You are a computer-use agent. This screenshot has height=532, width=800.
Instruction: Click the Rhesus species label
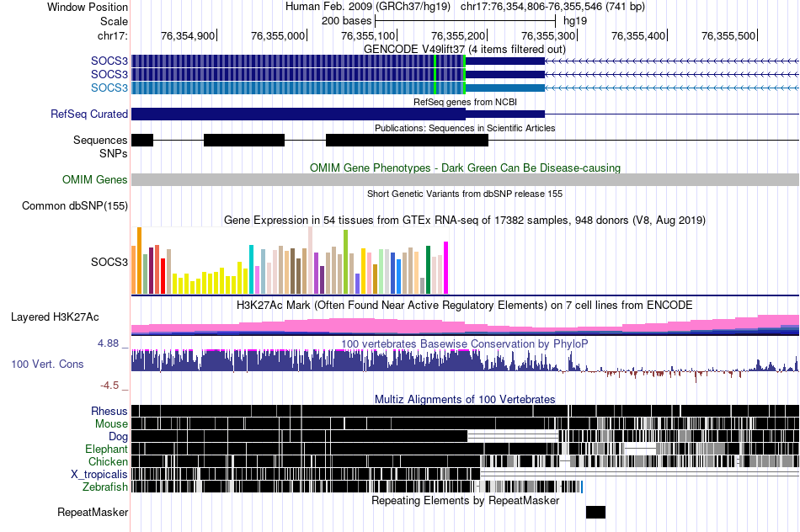[109, 411]
